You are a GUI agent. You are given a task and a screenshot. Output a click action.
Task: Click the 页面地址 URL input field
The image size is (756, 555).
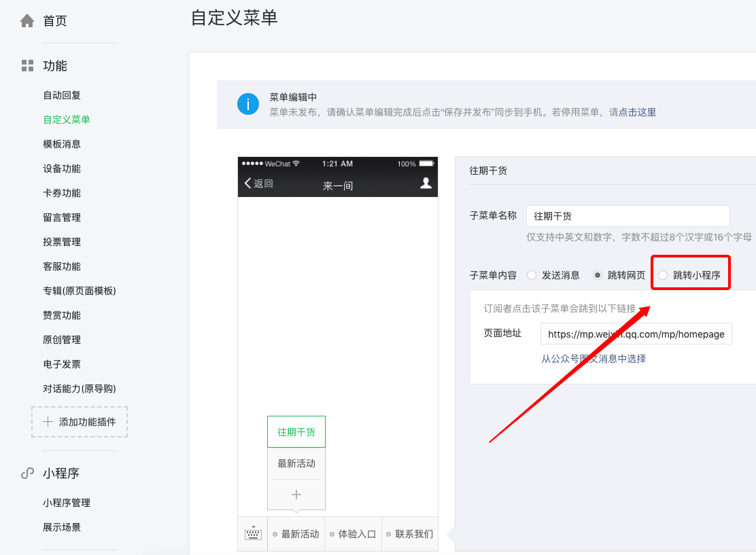point(636,334)
